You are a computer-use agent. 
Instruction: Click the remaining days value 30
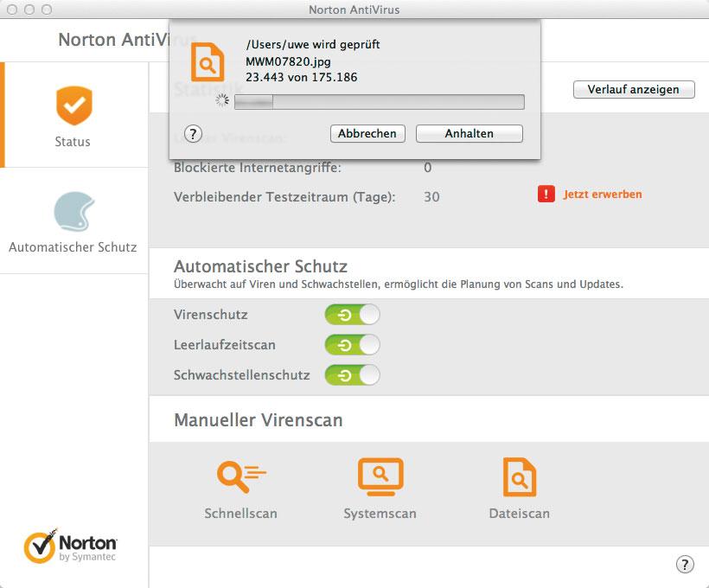pos(431,197)
